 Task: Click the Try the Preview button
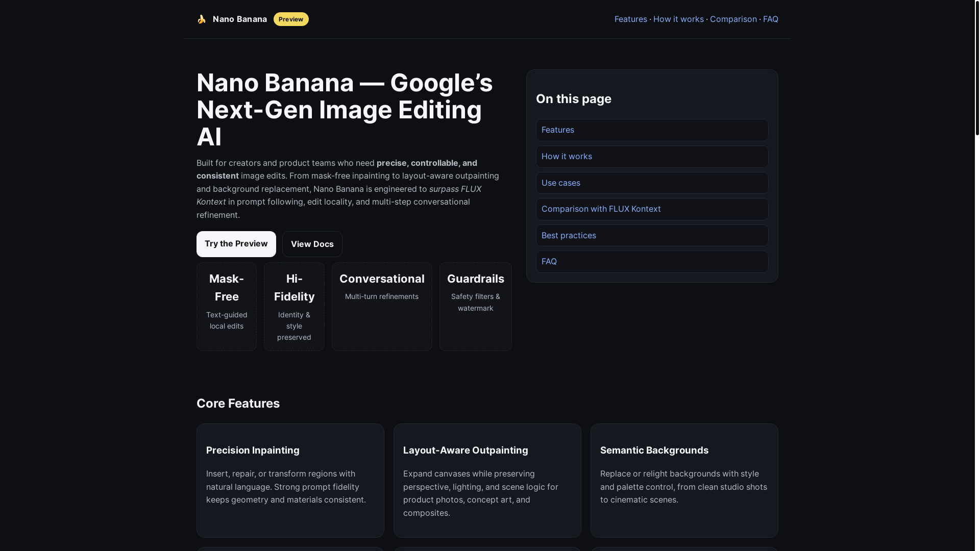coord(236,244)
